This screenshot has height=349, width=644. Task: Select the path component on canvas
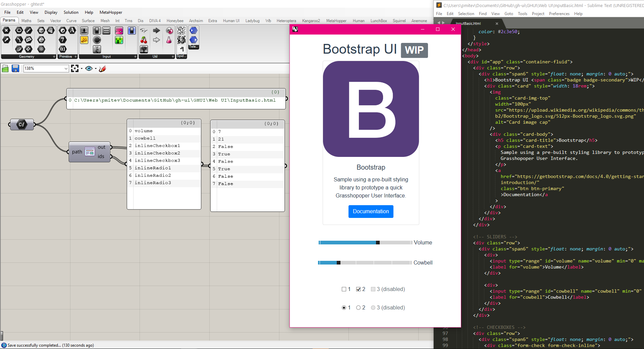pyautogui.click(x=90, y=152)
